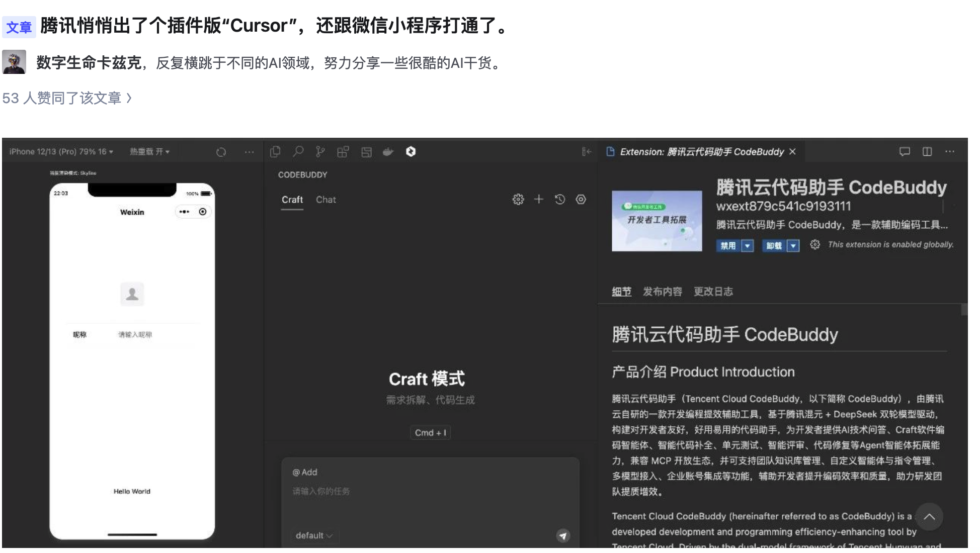Open the Docker whale icon

click(x=388, y=152)
